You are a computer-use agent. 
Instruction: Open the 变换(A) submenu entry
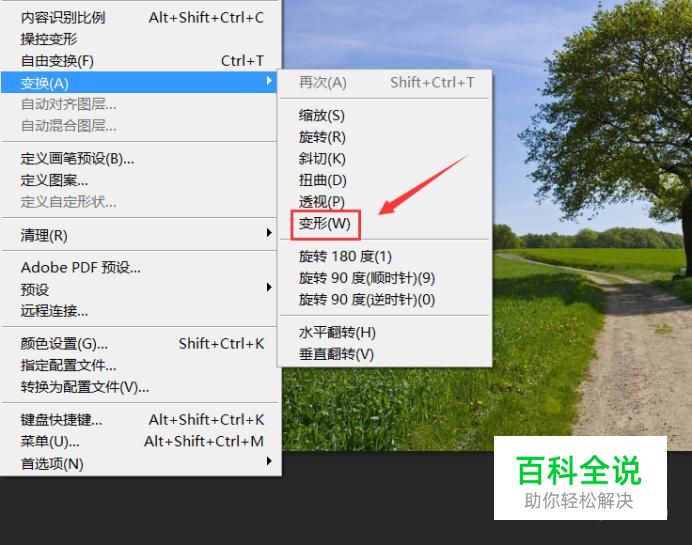[x=139, y=83]
